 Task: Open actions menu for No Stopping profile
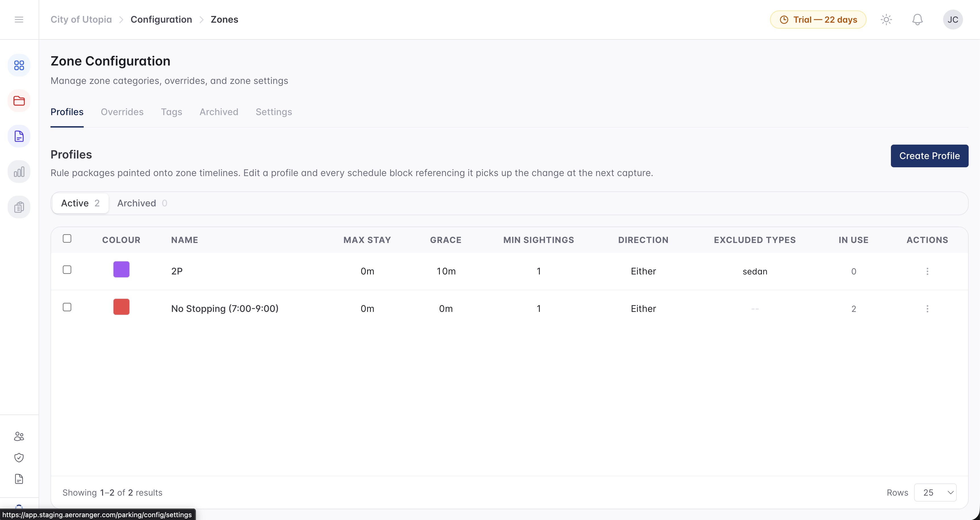tap(928, 309)
